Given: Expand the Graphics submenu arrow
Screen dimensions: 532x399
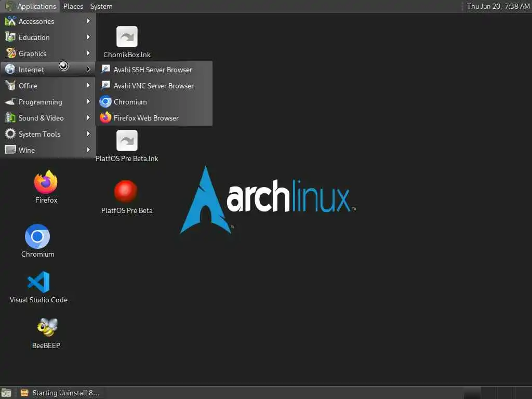Looking at the screenshot, I should pyautogui.click(x=88, y=54).
